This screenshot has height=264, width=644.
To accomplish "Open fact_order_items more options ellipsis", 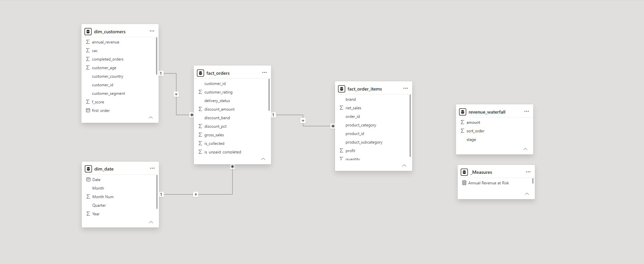I will [x=406, y=88].
